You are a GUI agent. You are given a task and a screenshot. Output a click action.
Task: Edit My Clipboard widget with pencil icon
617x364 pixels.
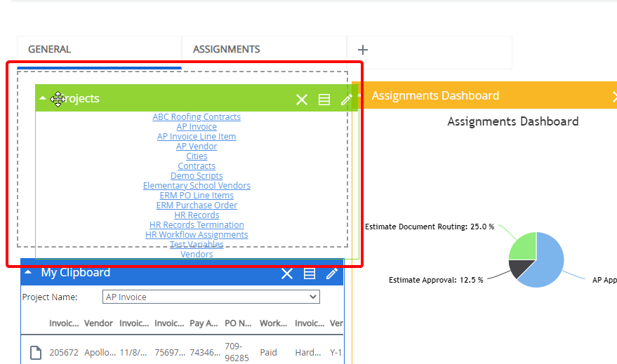tap(331, 274)
